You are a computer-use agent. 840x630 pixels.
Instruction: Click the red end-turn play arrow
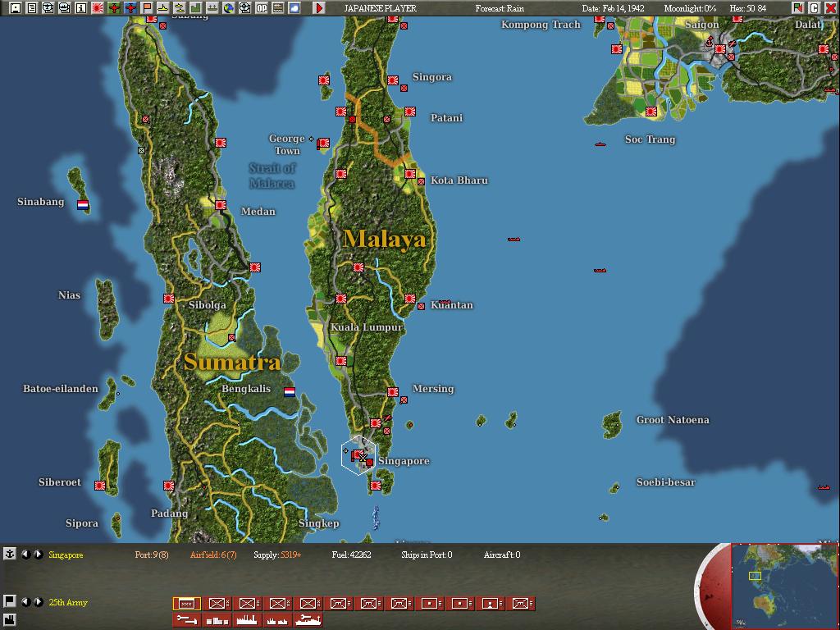pos(319,7)
